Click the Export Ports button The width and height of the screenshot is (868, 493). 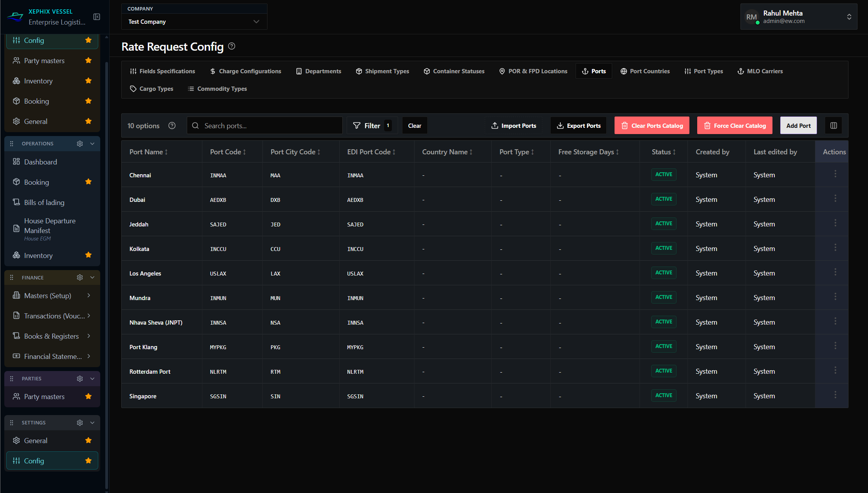(x=579, y=125)
